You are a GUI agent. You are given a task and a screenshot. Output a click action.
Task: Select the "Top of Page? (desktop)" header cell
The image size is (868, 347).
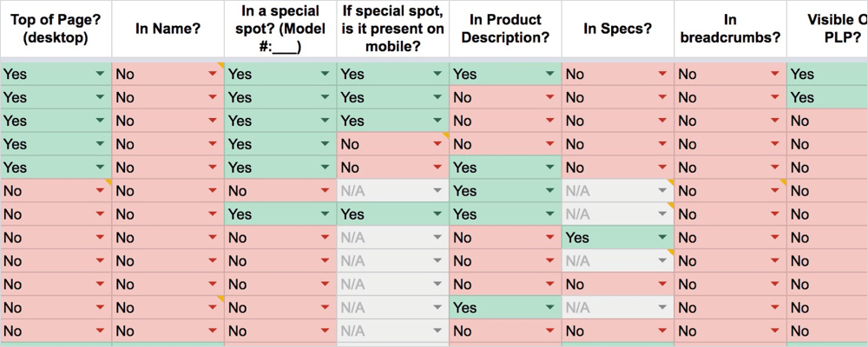[56, 29]
